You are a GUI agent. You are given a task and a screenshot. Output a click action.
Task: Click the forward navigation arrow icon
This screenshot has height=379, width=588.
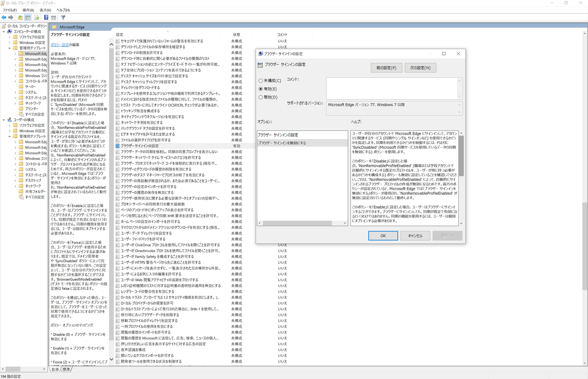pos(10,17)
